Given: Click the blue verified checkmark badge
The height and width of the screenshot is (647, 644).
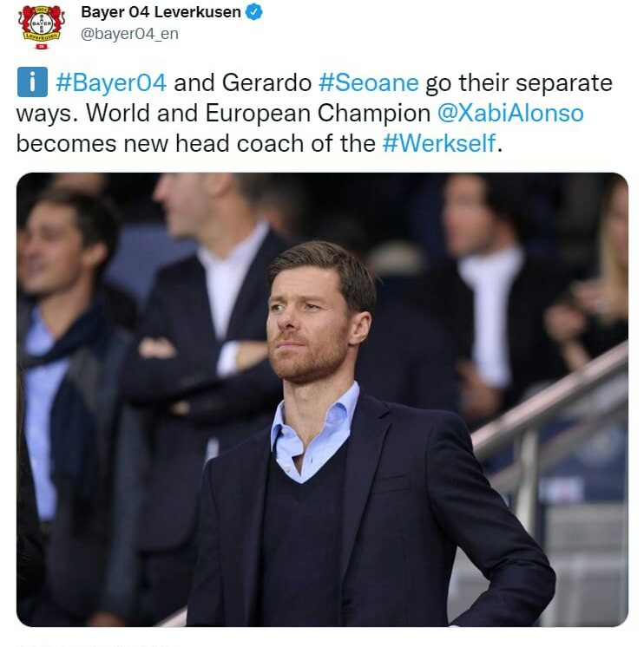Looking at the screenshot, I should [254, 12].
